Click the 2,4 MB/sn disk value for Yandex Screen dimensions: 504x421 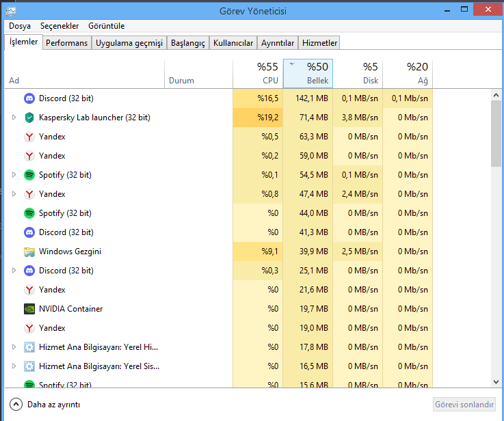click(x=360, y=194)
